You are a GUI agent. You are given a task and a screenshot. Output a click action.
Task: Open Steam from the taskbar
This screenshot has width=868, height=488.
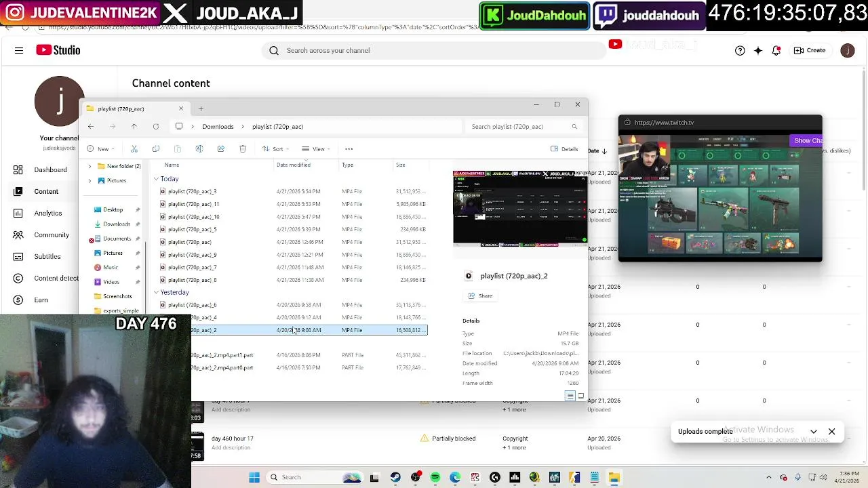395,477
